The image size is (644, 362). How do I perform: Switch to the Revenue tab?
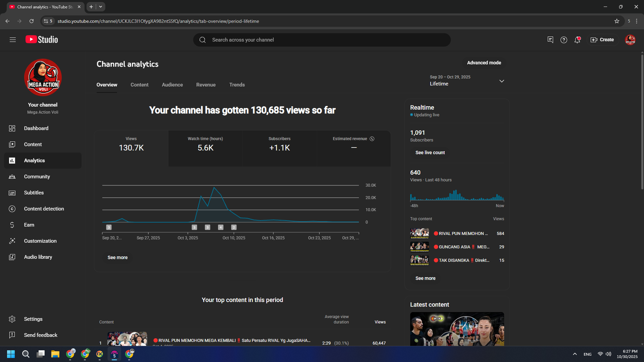[206, 85]
